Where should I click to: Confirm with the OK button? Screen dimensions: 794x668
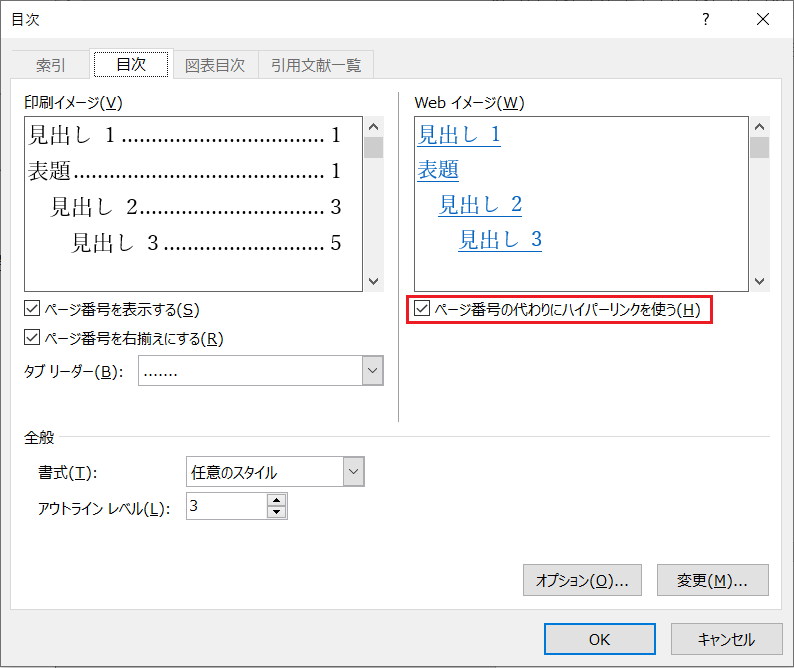(599, 639)
